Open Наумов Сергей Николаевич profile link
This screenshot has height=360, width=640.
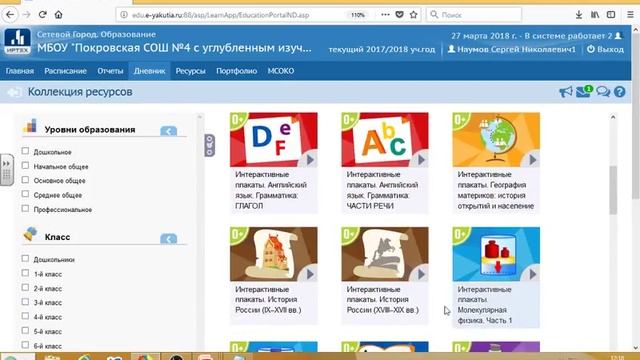pyautogui.click(x=512, y=49)
